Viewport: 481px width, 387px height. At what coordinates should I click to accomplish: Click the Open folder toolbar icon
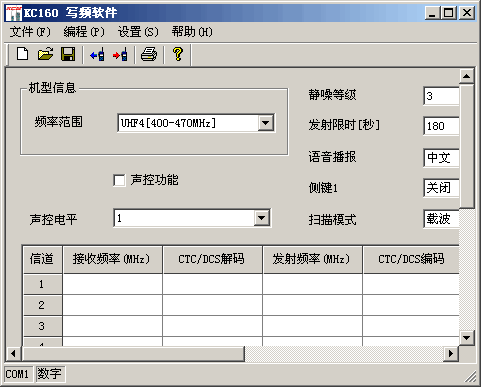point(45,54)
